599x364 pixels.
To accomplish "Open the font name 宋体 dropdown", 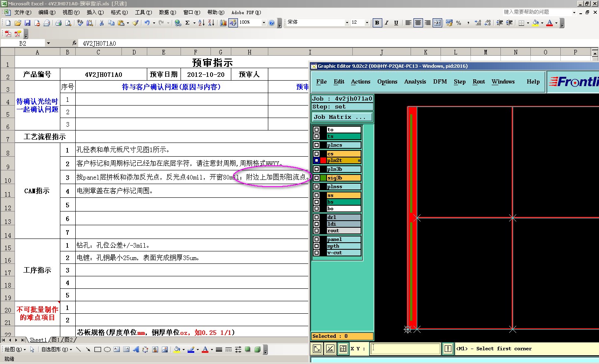I will 347,23.
